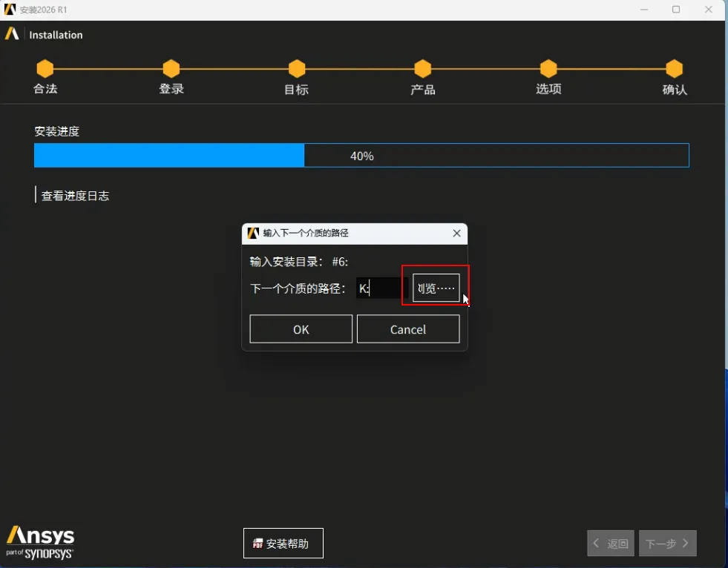Click the Installation header text
This screenshot has height=568, width=728.
[x=56, y=35]
